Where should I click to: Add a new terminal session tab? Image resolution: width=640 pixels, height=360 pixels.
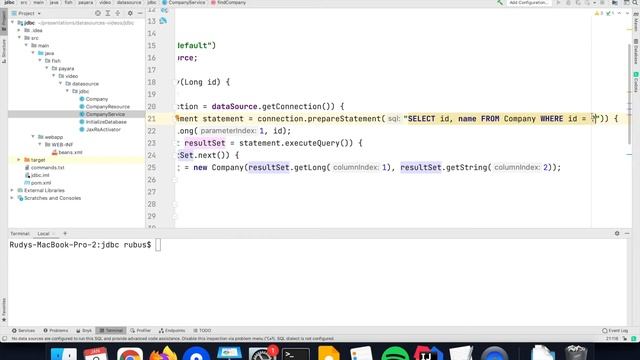pyautogui.click(x=65, y=233)
